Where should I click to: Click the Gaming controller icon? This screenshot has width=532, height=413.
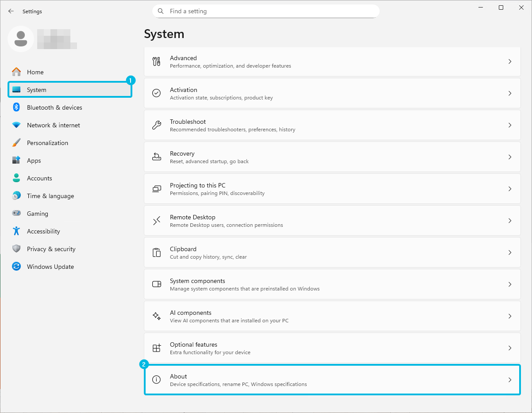tap(16, 213)
